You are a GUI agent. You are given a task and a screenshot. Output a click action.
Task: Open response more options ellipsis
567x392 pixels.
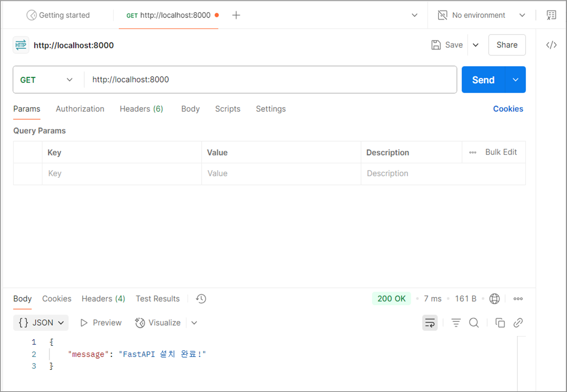click(518, 299)
